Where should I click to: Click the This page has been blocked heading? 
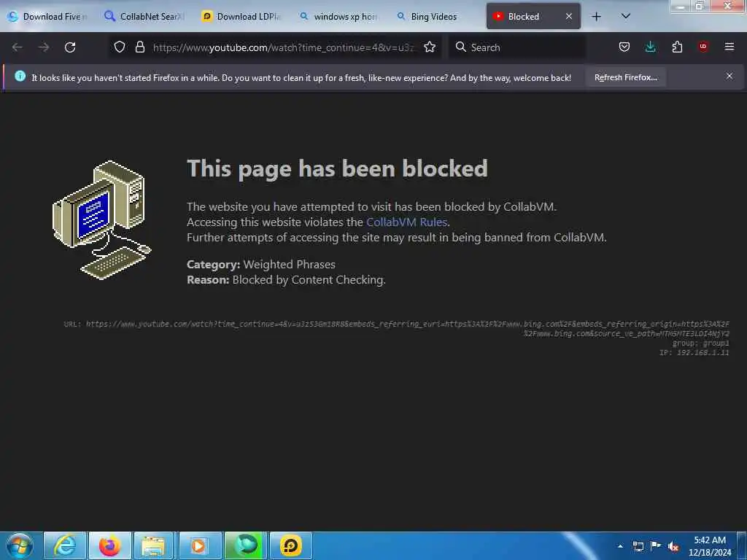pyautogui.click(x=337, y=168)
